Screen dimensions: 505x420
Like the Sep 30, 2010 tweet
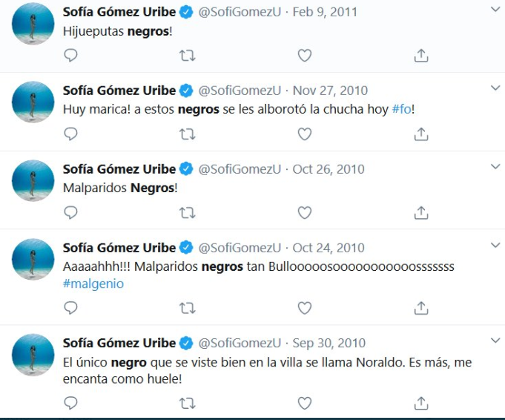tap(304, 403)
